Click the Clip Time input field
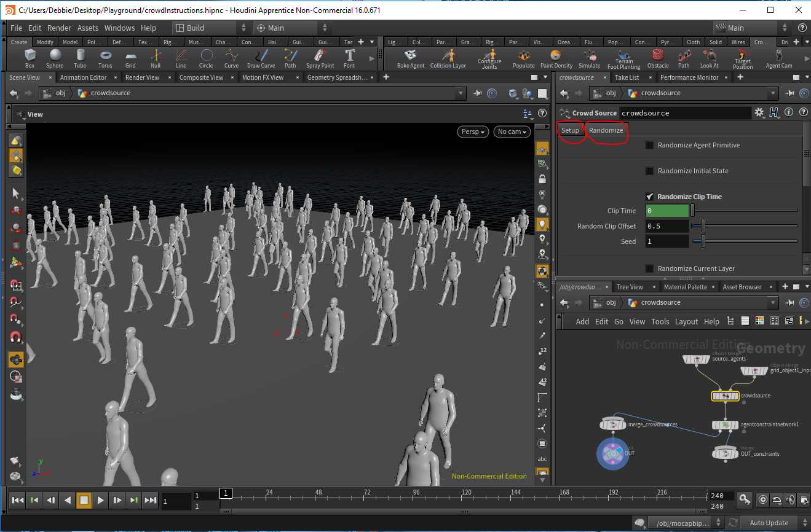This screenshot has width=811, height=532. [667, 211]
